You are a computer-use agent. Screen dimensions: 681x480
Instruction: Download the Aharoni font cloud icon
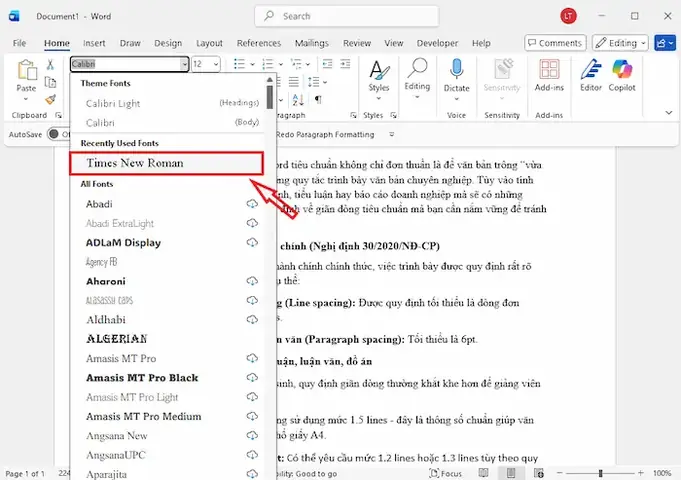[x=252, y=281]
